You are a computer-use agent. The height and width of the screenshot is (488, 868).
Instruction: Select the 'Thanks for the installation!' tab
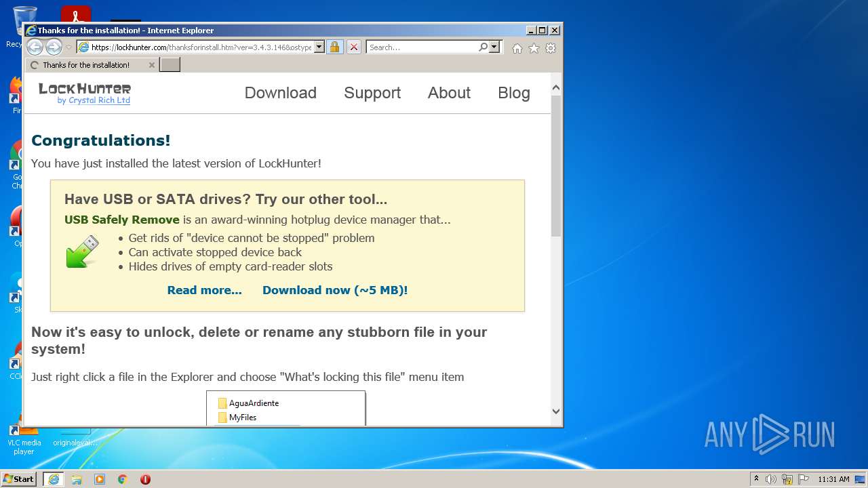pos(86,65)
